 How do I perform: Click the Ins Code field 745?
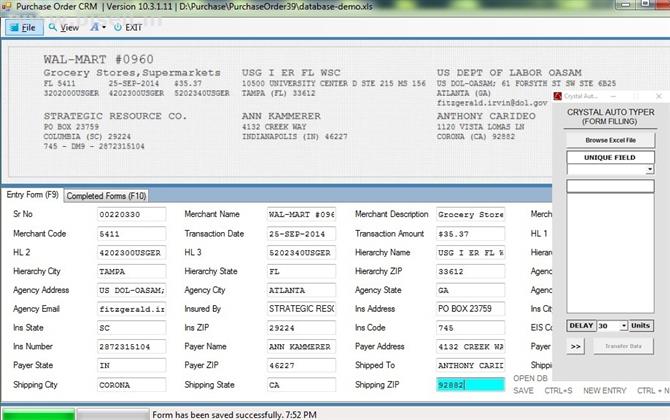pos(470,328)
